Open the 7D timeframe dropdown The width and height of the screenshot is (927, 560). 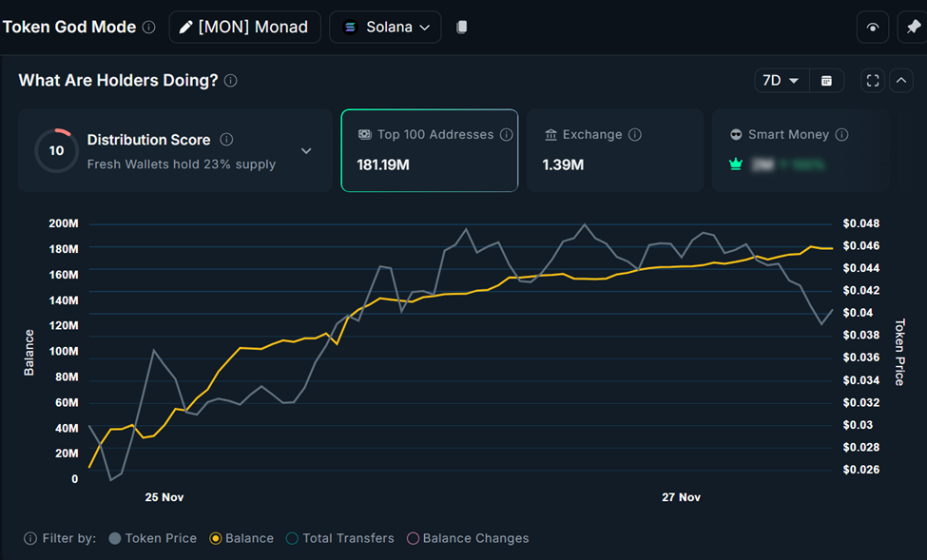[x=780, y=81]
